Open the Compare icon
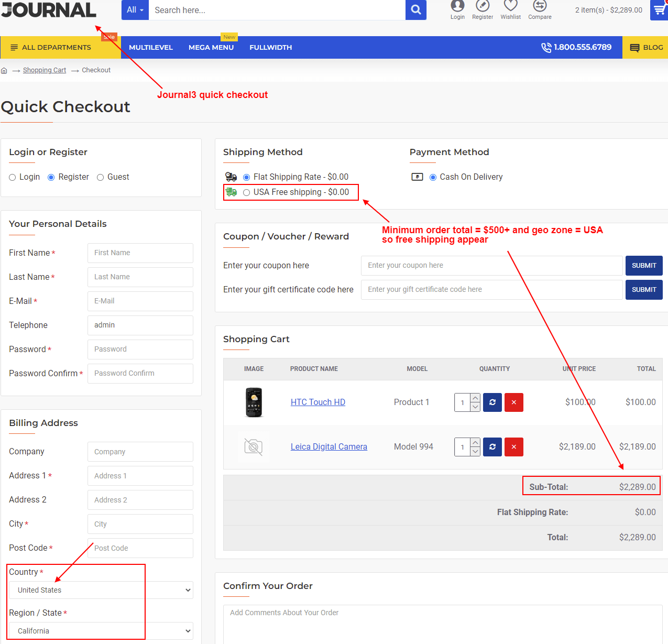This screenshot has height=644, width=668. pos(540,7)
